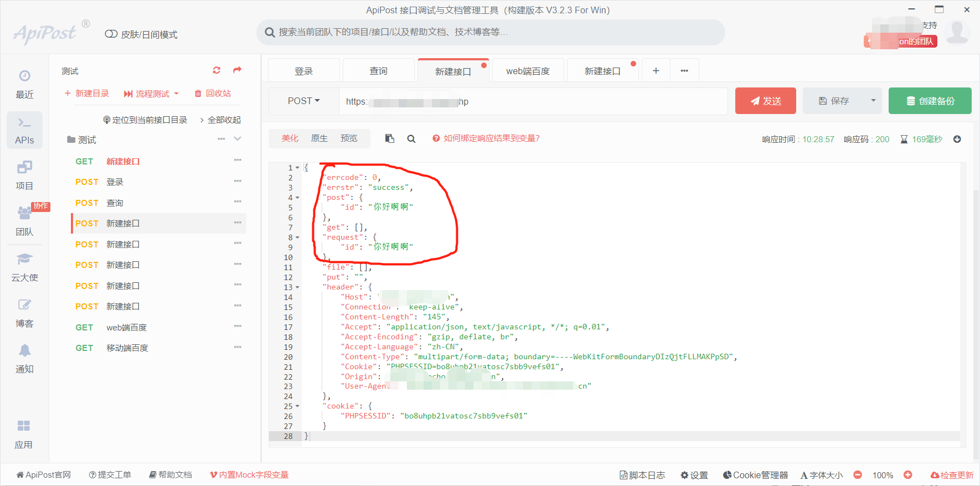Open more options for GET 新建接口 row
980x486 pixels.
tap(238, 160)
